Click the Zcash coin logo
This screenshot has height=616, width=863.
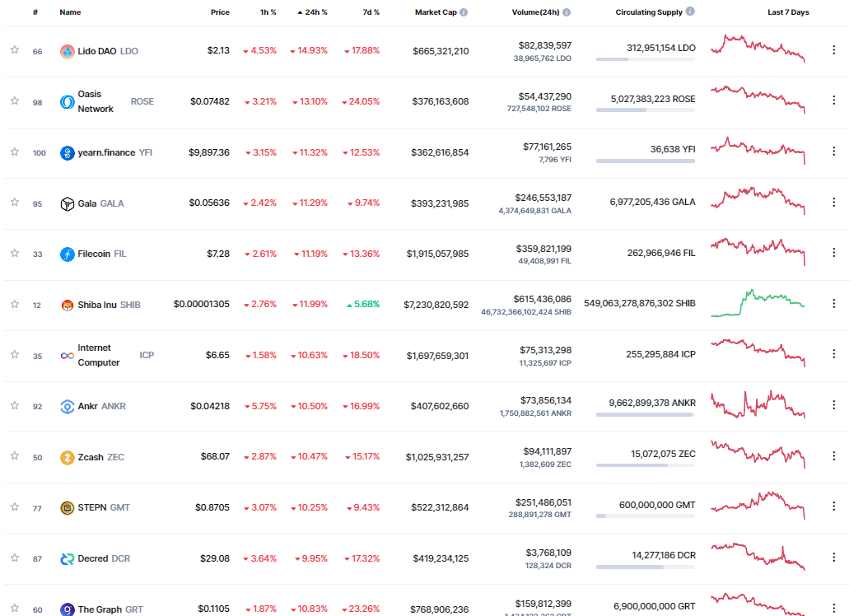pos(68,457)
